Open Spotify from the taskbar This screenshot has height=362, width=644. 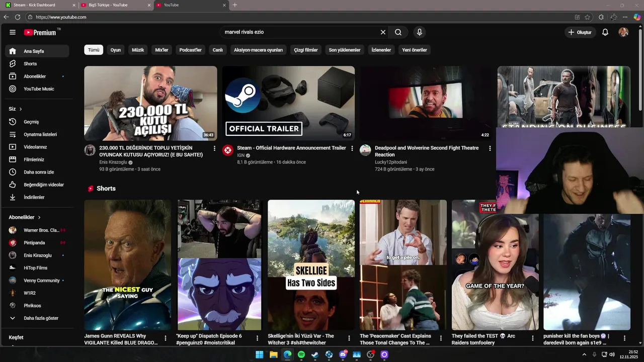(x=301, y=354)
